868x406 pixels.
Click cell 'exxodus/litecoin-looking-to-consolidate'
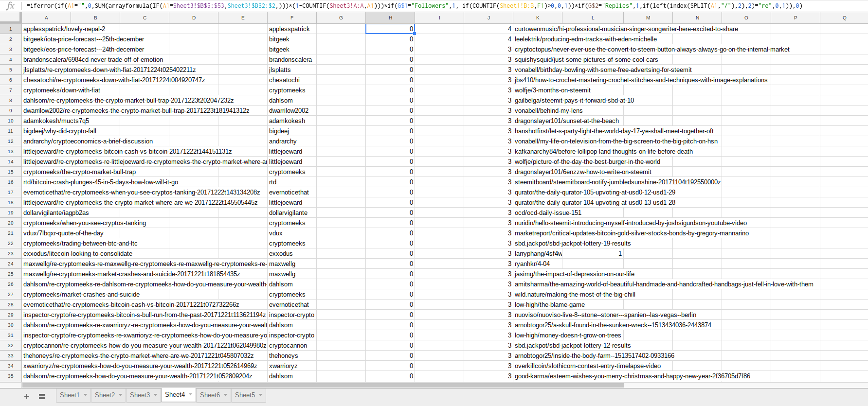point(78,253)
